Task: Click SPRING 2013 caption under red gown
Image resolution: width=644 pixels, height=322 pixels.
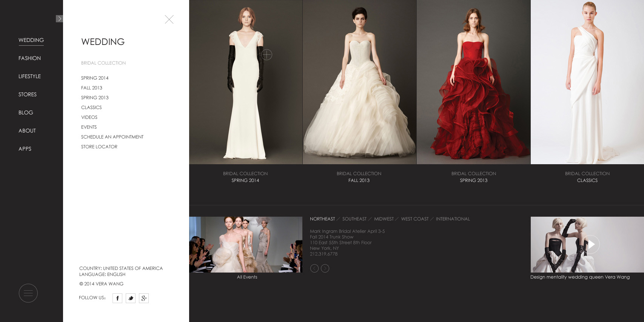Action: (x=474, y=180)
